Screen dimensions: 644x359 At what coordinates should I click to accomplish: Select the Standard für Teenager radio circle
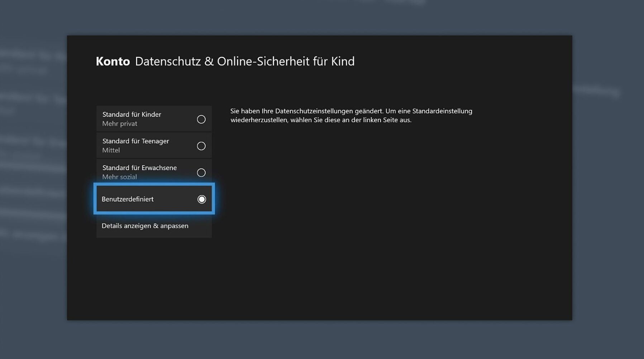coord(201,146)
